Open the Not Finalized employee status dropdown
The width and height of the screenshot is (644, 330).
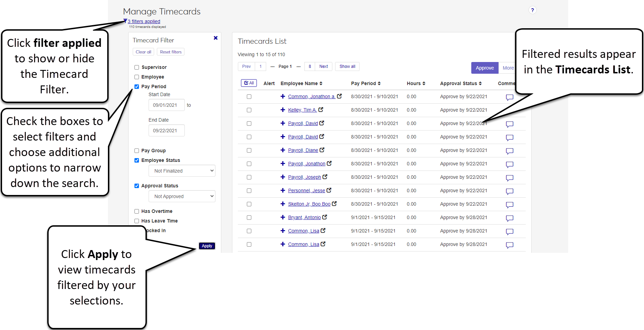(x=182, y=171)
